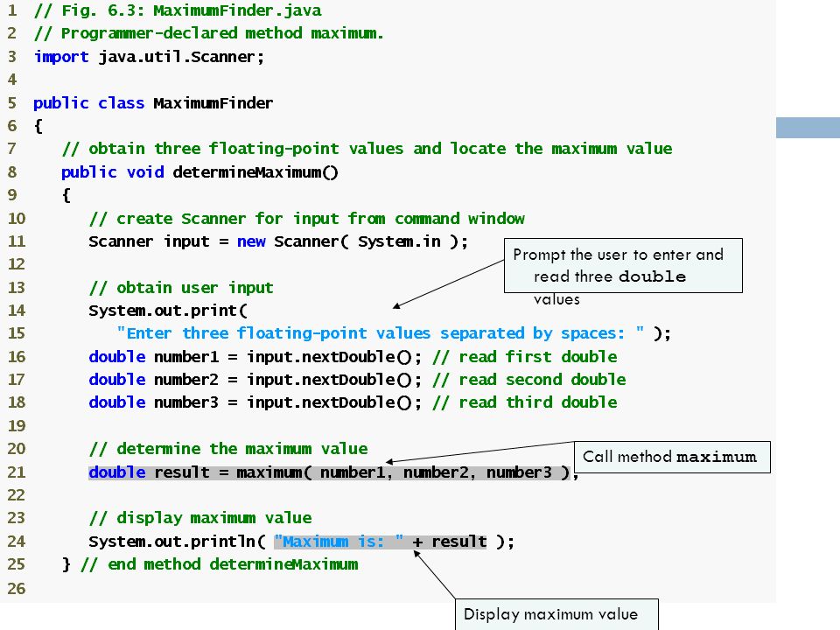Click line number 19

pyautogui.click(x=17, y=426)
